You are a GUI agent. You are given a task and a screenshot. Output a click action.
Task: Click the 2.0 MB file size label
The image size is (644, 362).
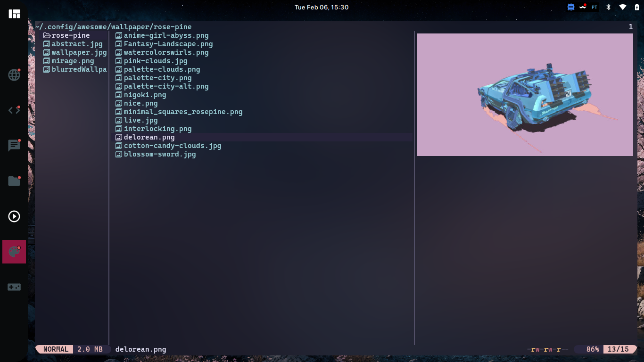90,349
